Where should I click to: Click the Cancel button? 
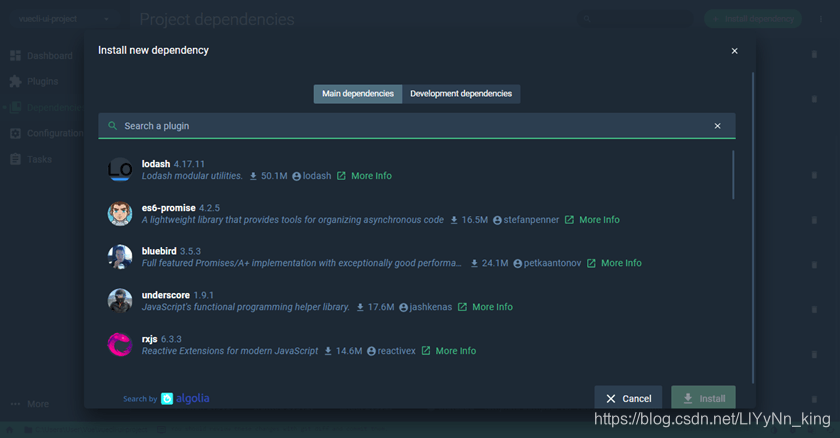628,398
